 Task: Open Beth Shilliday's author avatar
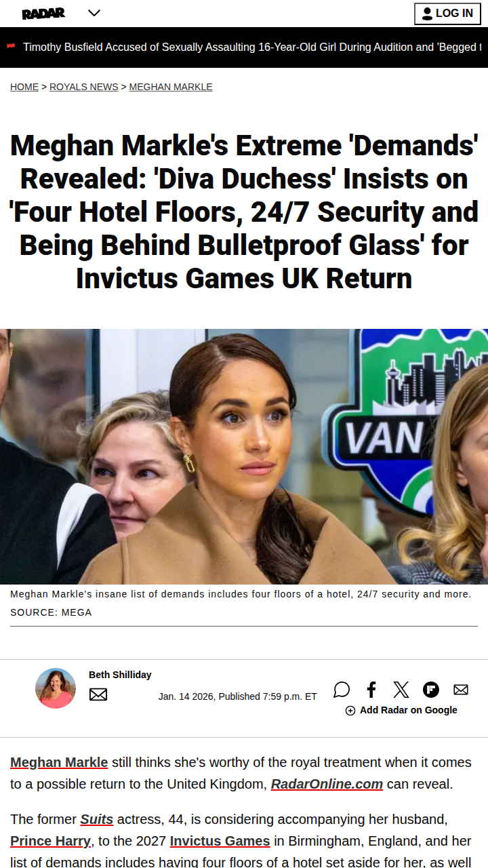[56, 688]
